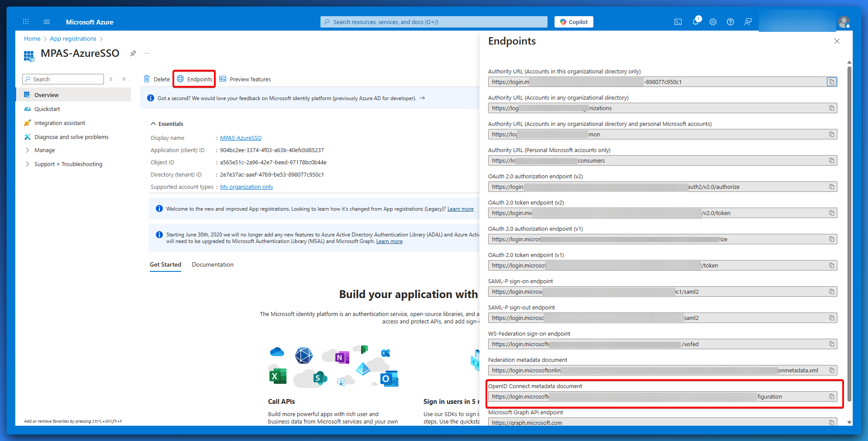
Task: Expand the Manage section in sidebar
Action: [28, 150]
